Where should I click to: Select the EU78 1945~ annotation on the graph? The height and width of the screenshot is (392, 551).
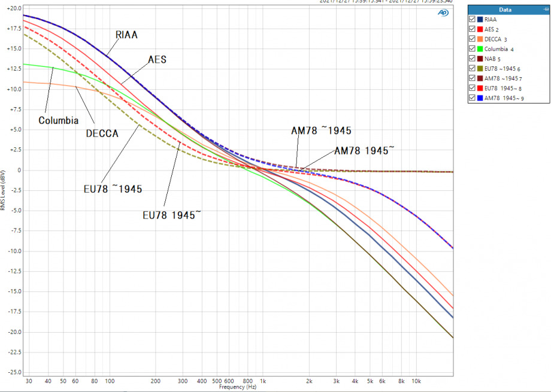coord(172,215)
